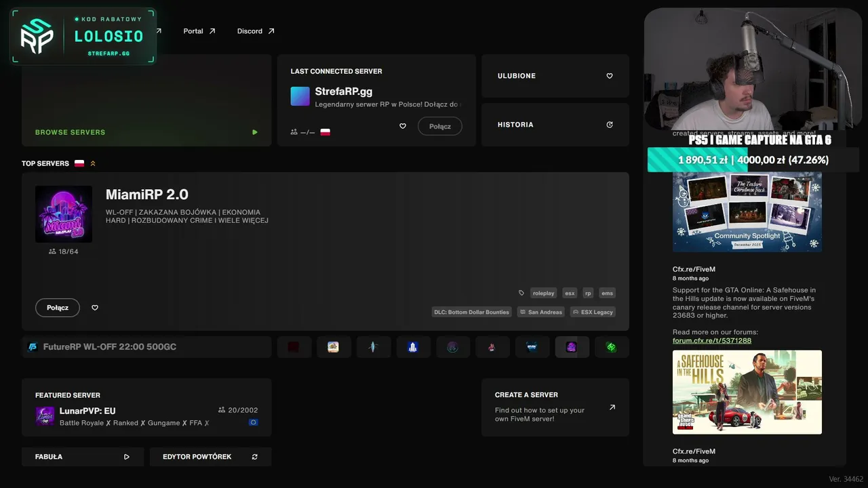Open the MiamiRP 2.0 server logo
The height and width of the screenshot is (488, 868).
pyautogui.click(x=64, y=214)
